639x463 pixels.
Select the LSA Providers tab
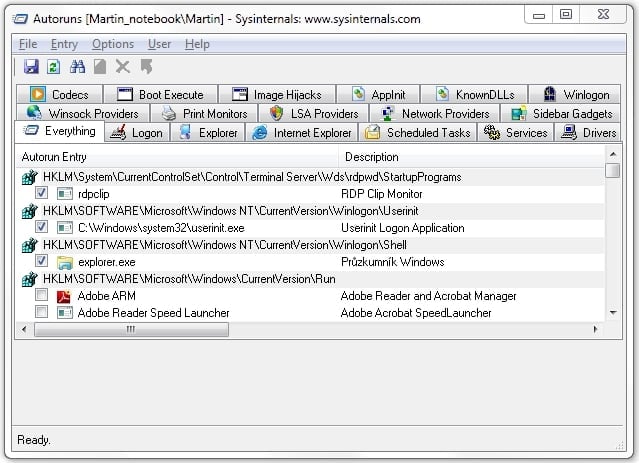tap(314, 113)
